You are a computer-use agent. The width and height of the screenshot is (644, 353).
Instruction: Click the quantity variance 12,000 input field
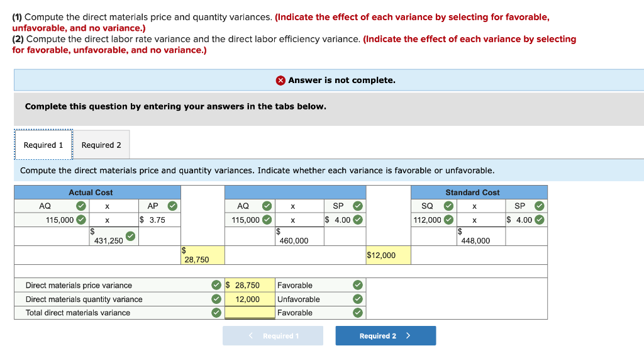[x=250, y=299]
